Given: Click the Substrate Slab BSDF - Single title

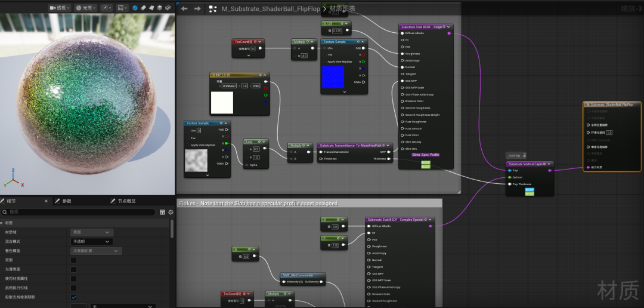Looking at the screenshot, I should pos(422,27).
